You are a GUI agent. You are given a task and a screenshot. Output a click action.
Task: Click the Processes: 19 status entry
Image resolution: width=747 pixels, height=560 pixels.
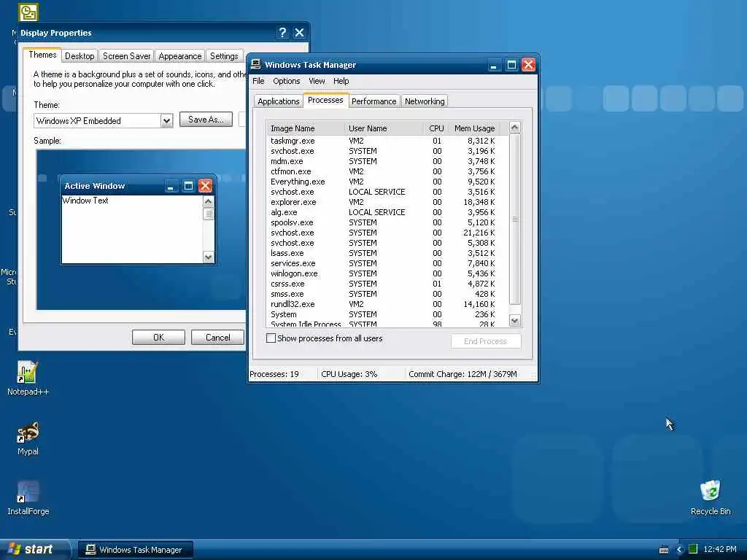point(274,374)
